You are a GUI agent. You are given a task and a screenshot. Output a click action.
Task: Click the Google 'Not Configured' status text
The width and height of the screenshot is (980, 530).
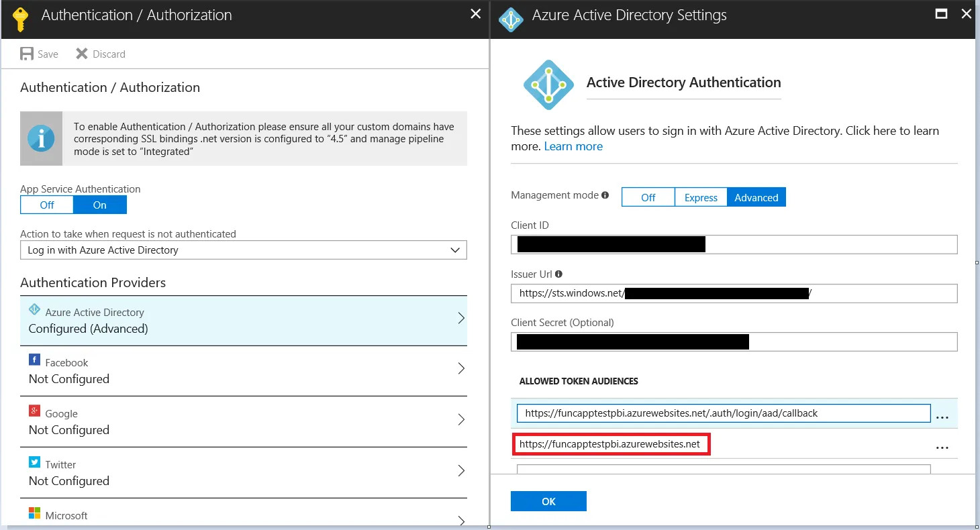pyautogui.click(x=68, y=430)
